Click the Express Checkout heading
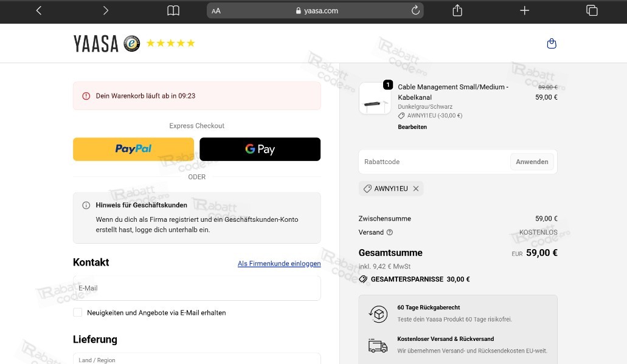Image resolution: width=627 pixels, height=364 pixels. [x=197, y=126]
